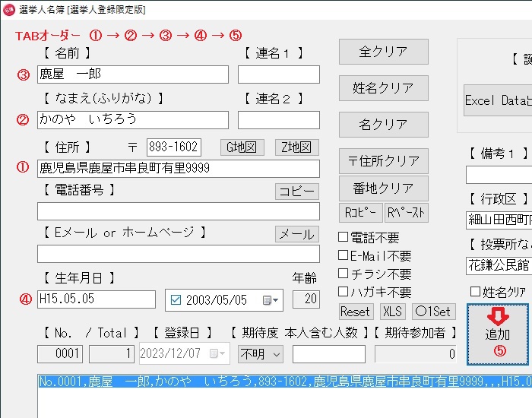
Task: Check the E-Mail不要 option
Action: [344, 256]
